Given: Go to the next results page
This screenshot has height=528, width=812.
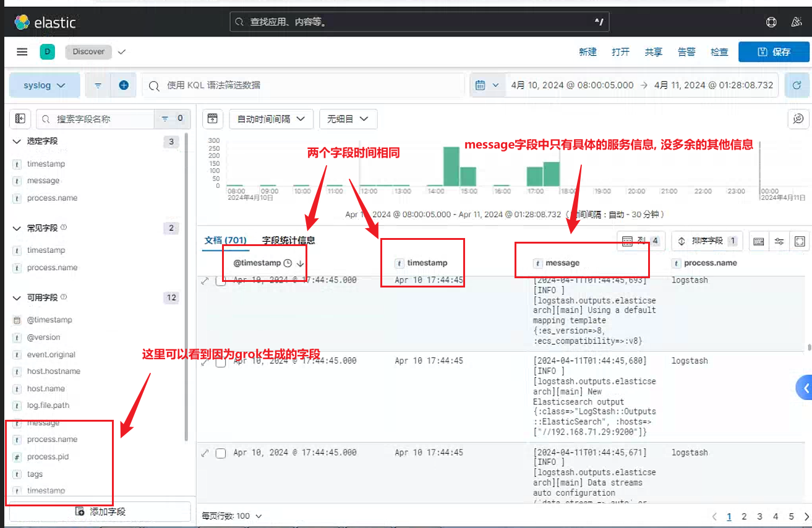Looking at the screenshot, I should point(806,516).
